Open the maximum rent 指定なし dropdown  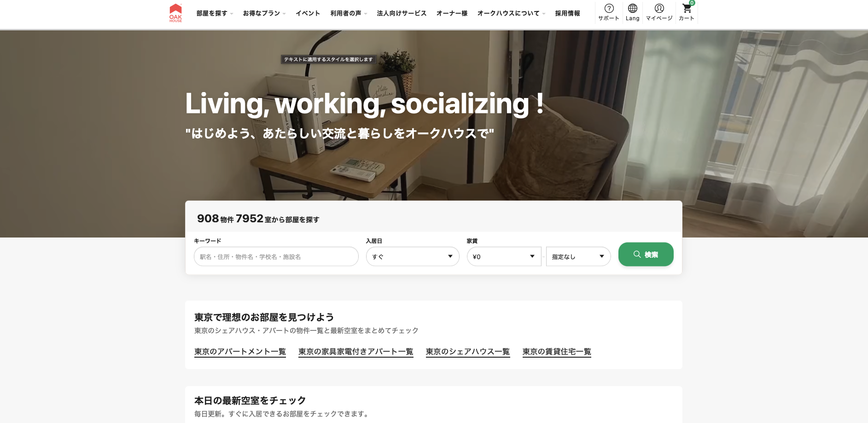pyautogui.click(x=578, y=257)
